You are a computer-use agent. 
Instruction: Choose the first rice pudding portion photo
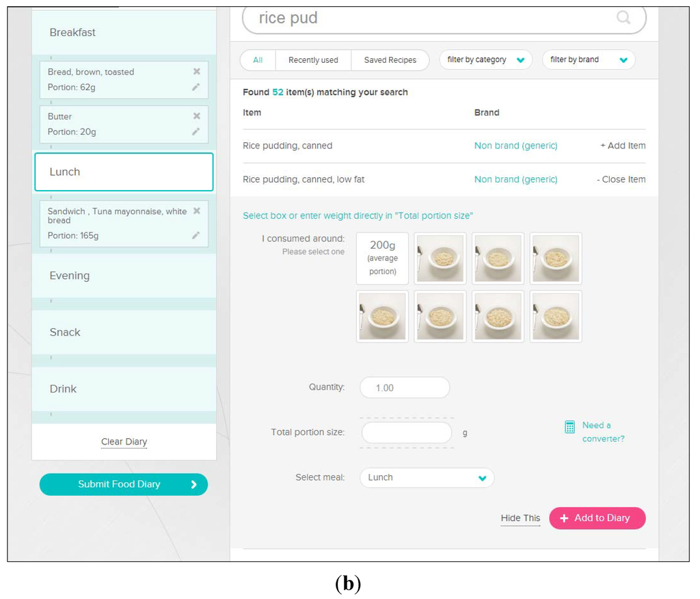440,258
